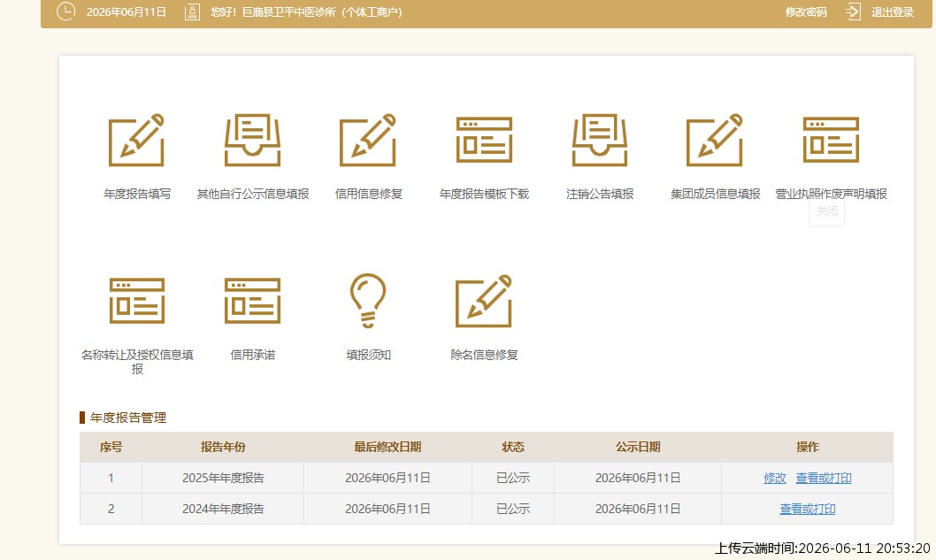This screenshot has height=560, width=936.
Task: Select the 2025年年度报告 cell
Action: (x=223, y=478)
